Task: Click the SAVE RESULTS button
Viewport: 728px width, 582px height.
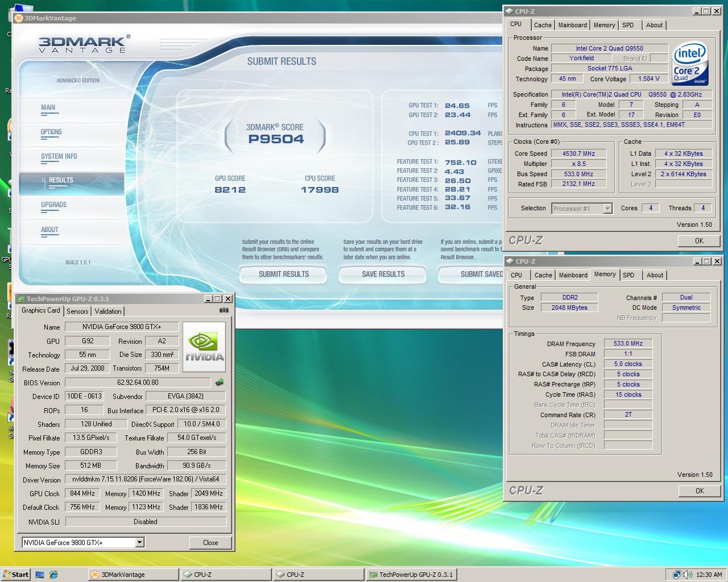Action: coord(383,274)
